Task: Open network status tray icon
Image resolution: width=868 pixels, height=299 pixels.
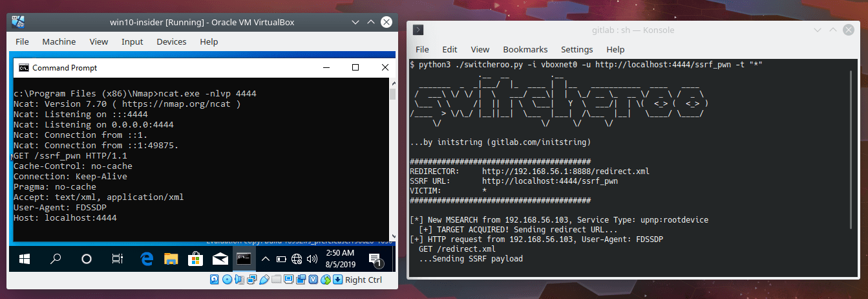Action: (297, 260)
